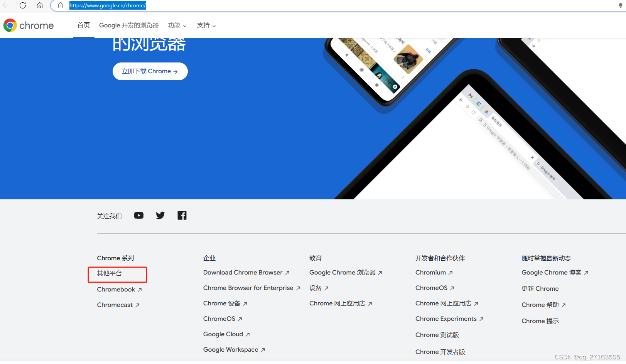Click the site security lock icon
This screenshot has height=364, width=626.
click(x=60, y=5)
